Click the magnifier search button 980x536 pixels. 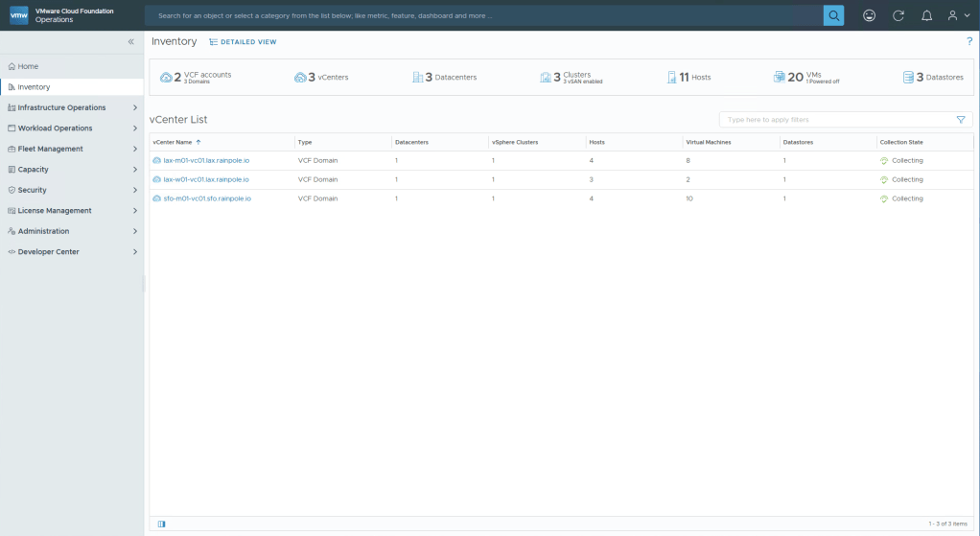(833, 15)
